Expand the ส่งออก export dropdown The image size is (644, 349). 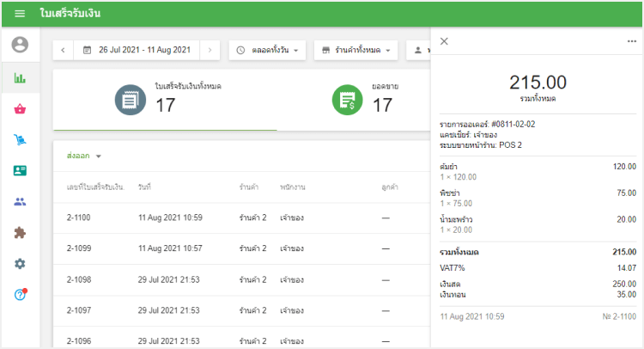[84, 156]
